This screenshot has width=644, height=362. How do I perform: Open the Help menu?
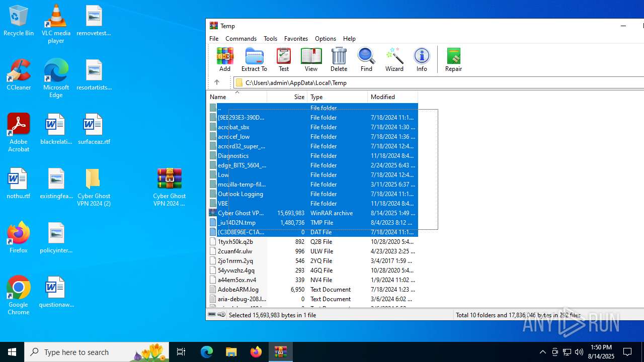tap(349, 39)
